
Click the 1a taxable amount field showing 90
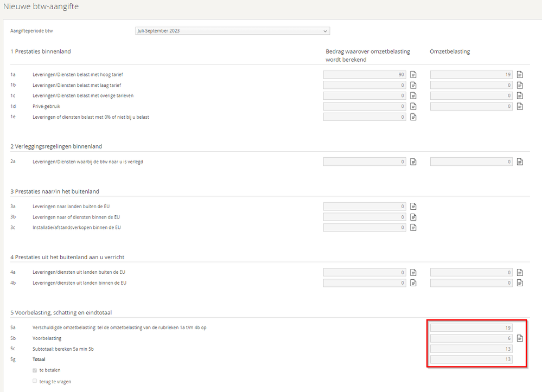[365, 75]
